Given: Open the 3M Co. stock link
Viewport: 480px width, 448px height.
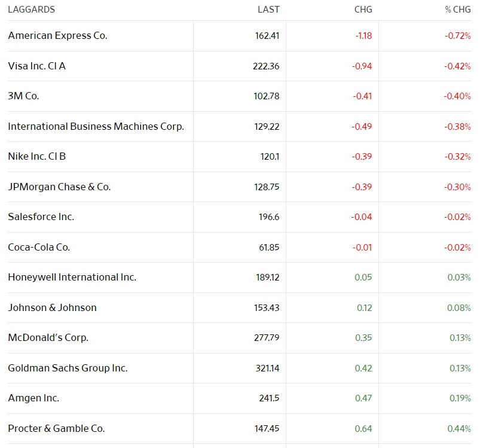Looking at the screenshot, I should [23, 96].
